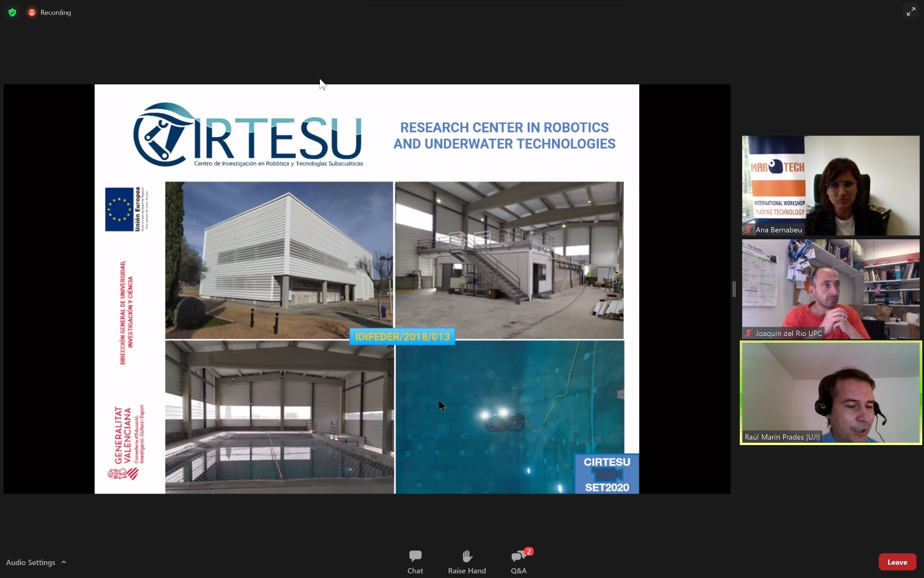
Task: Click Joaquin del Rio's muted microphone icon
Action: (748, 334)
